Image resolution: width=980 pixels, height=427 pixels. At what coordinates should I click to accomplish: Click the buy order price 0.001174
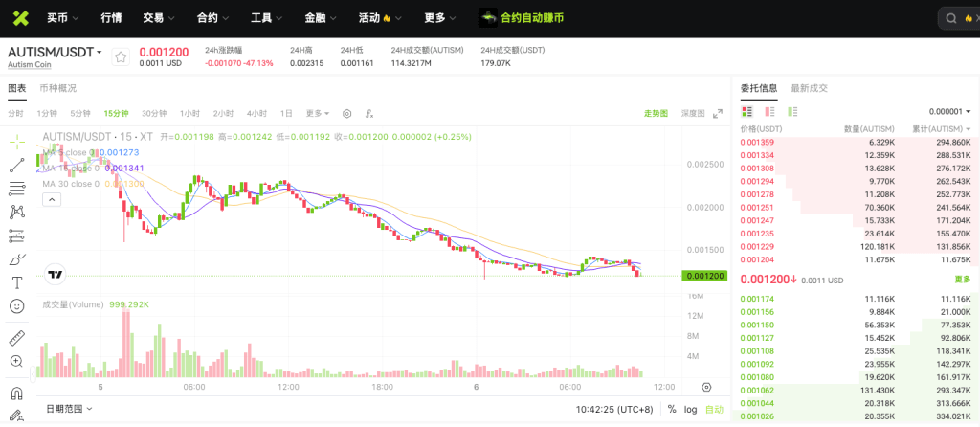click(x=757, y=299)
